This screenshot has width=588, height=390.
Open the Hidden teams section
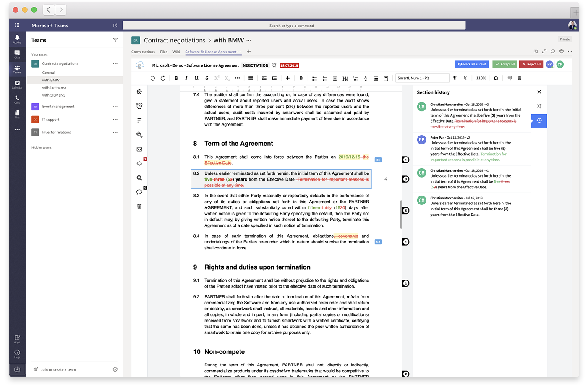coord(42,147)
